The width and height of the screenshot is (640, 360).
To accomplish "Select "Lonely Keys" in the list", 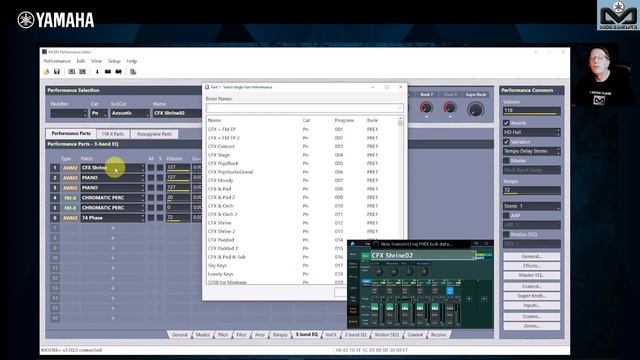I will tap(220, 274).
